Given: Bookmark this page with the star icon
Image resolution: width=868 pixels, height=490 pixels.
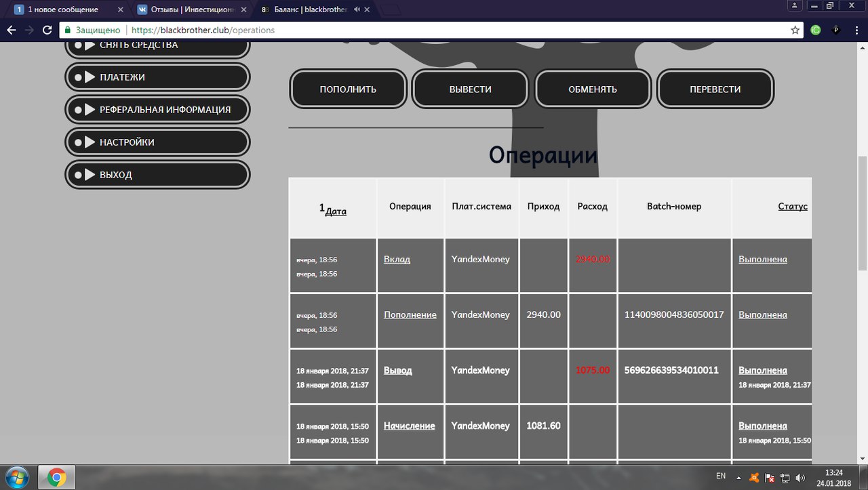Looking at the screenshot, I should 795,30.
